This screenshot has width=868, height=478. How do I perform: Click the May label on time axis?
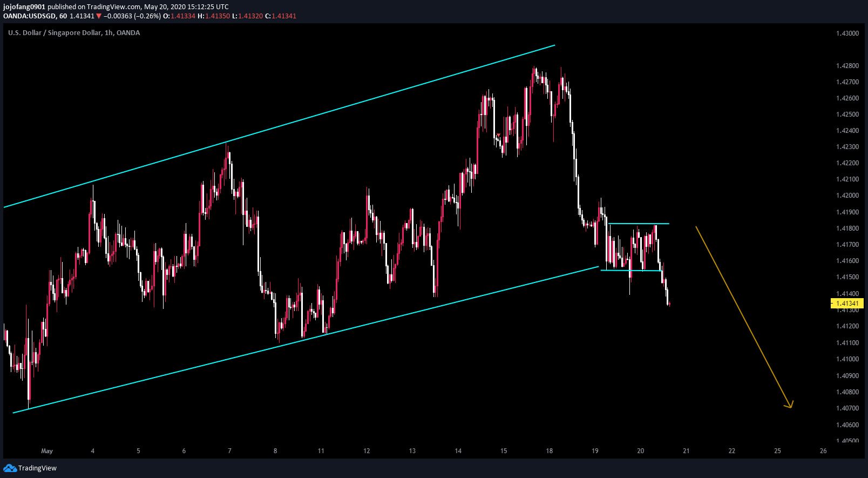pos(47,451)
